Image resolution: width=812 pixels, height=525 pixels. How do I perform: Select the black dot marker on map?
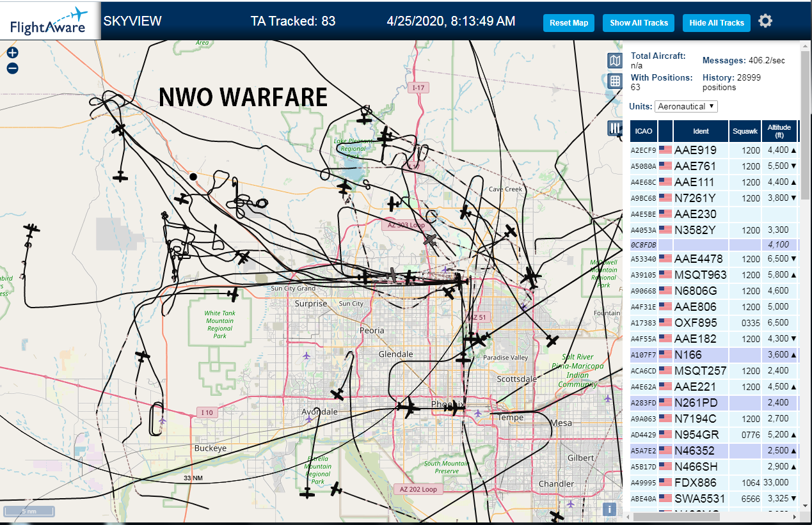click(193, 176)
